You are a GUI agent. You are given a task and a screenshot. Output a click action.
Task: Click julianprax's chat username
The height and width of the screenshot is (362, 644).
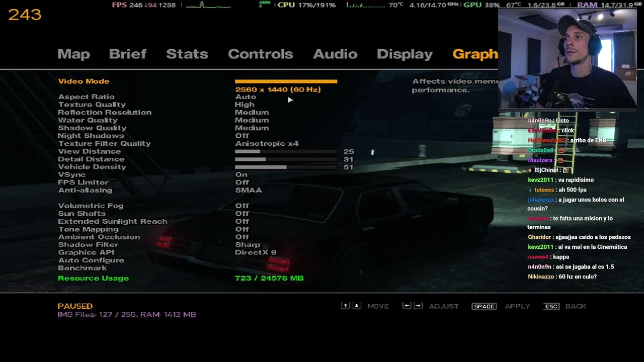[x=540, y=200]
